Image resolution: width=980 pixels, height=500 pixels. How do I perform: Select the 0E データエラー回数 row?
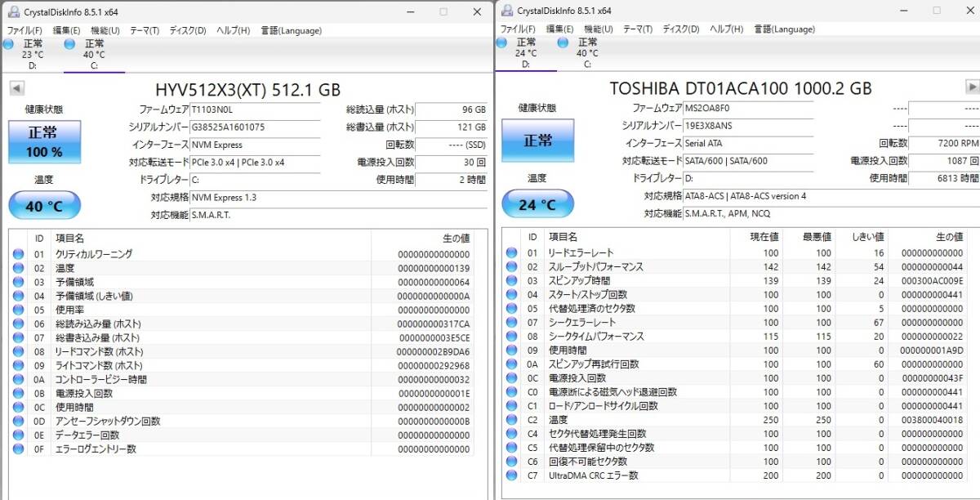(x=242, y=435)
